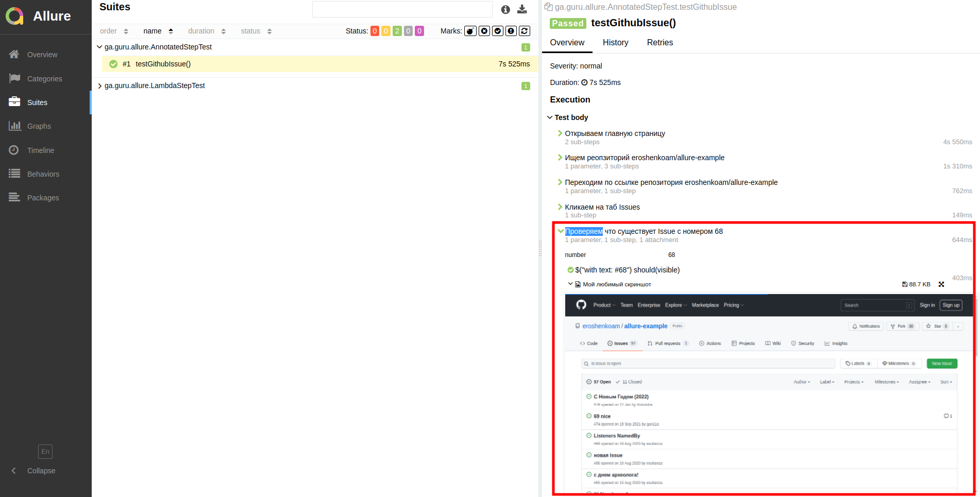Click the attached GitHub screenshot image

(769, 395)
